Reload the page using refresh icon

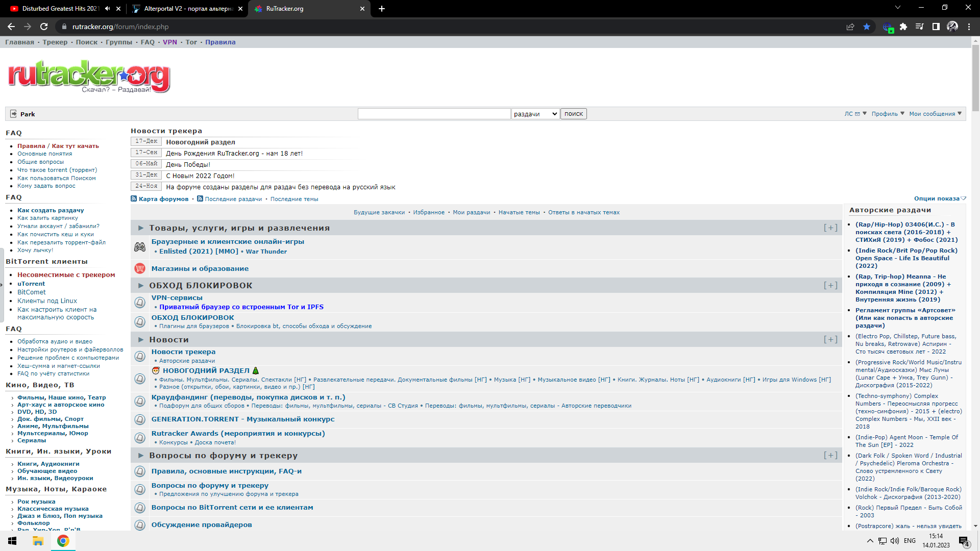tap(44, 27)
